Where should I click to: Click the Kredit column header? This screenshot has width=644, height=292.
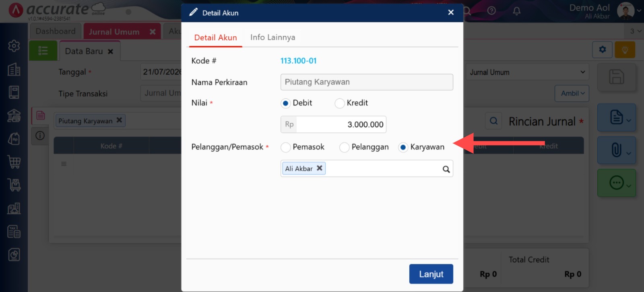(x=548, y=146)
